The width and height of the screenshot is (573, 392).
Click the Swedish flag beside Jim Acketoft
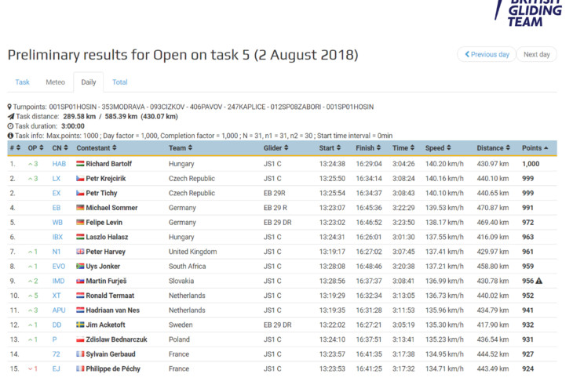pos(80,325)
